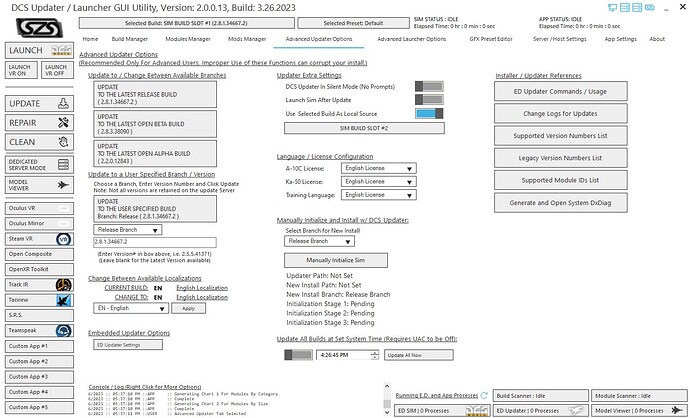Click the console log scrollbar

(x=387, y=399)
